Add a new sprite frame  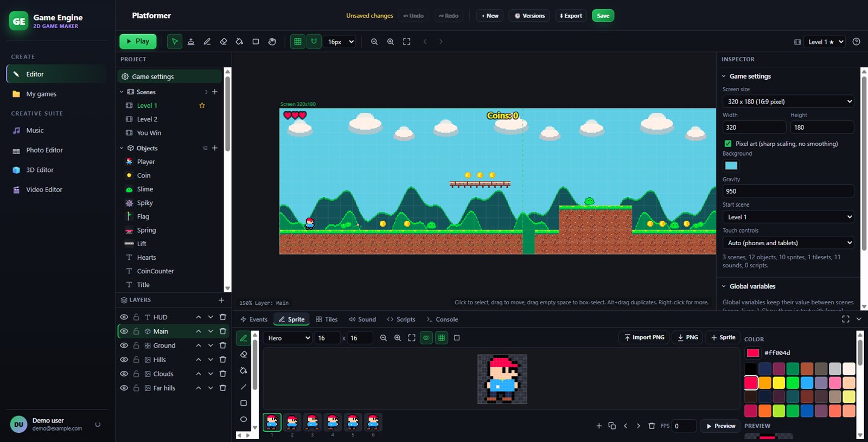pos(599,426)
